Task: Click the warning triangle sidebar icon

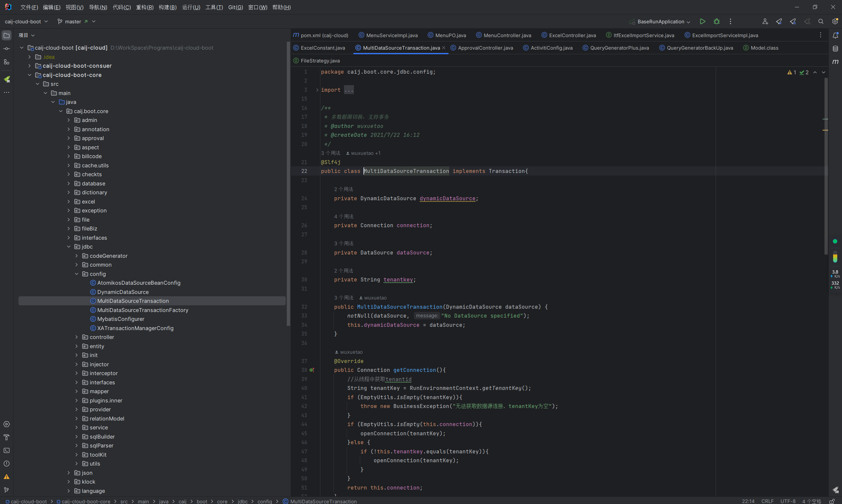Action: [7, 477]
